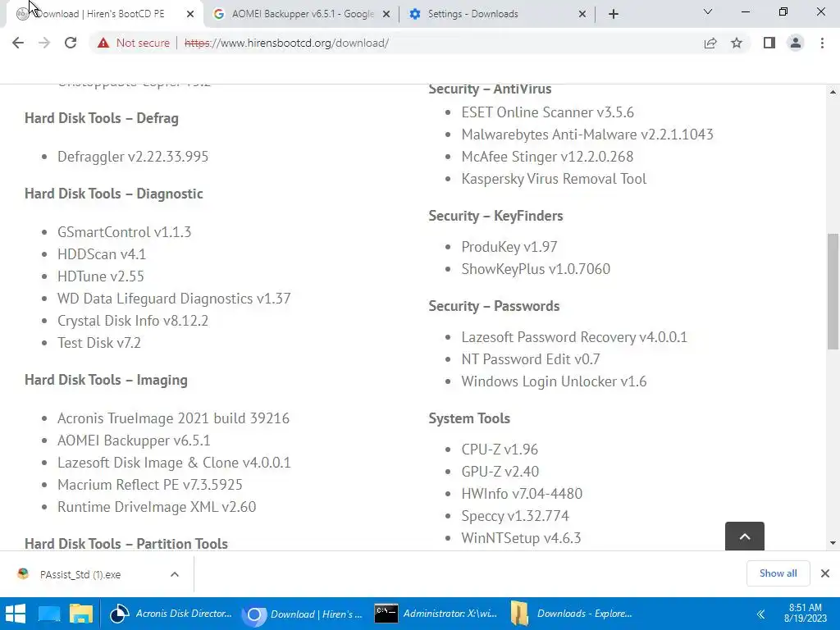
Task: Click CPU-Z v1.96 entry
Action: tap(500, 450)
